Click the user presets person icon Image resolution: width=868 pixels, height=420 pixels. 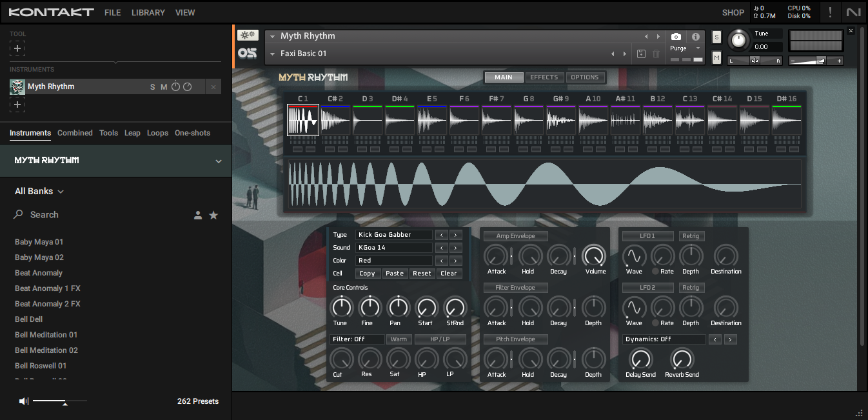coord(198,215)
